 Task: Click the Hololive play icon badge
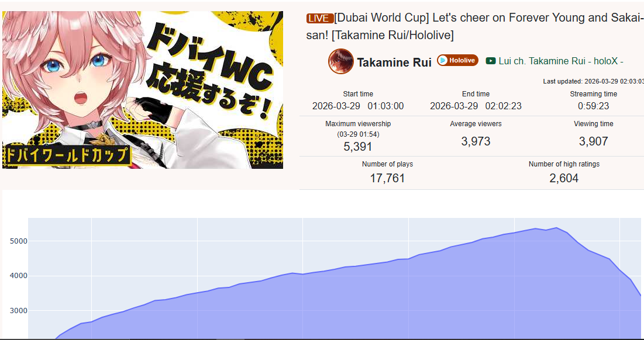[443, 61]
